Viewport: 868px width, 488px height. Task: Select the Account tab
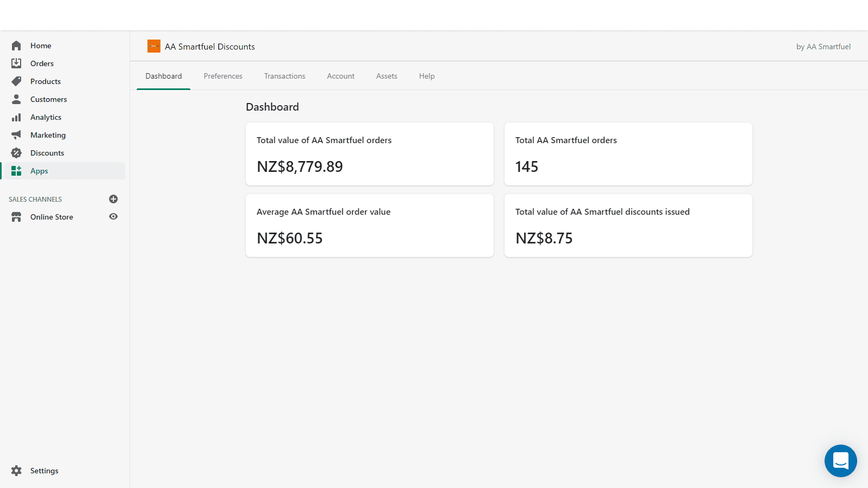pyautogui.click(x=340, y=76)
